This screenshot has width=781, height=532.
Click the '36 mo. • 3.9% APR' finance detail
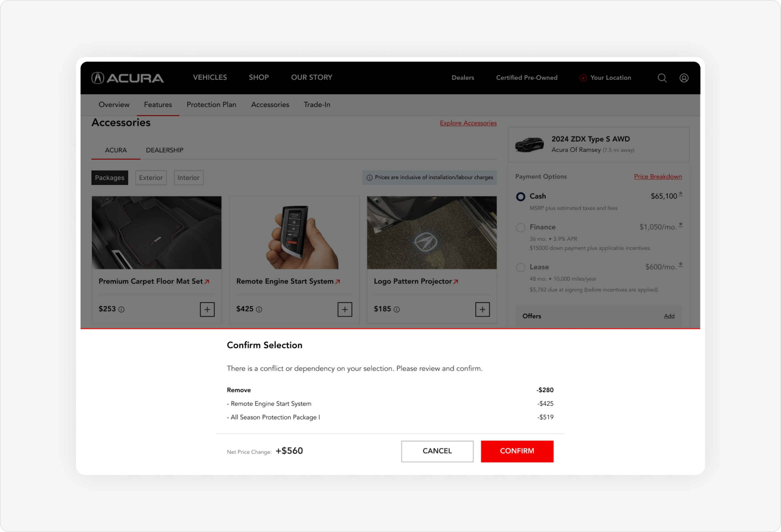553,239
